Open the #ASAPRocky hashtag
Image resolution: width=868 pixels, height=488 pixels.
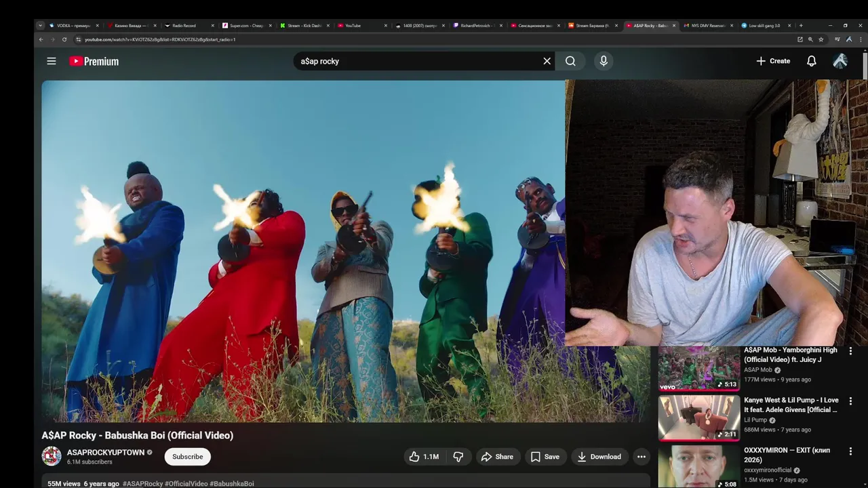tap(143, 484)
